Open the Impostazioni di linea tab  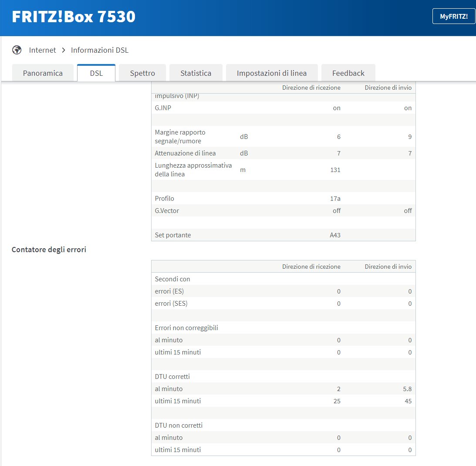click(272, 73)
